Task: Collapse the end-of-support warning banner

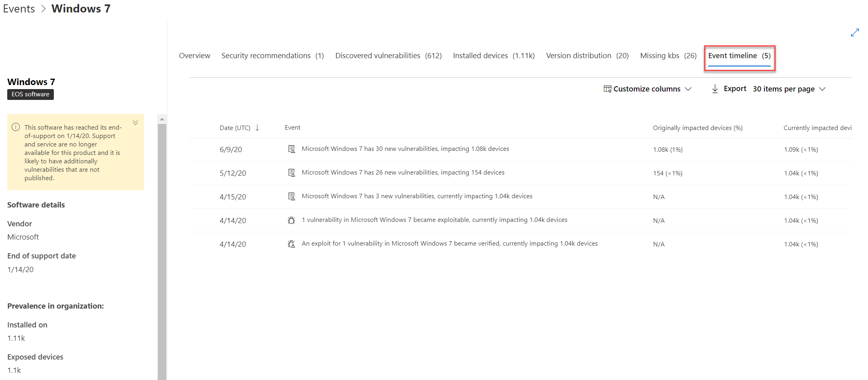Action: (135, 122)
